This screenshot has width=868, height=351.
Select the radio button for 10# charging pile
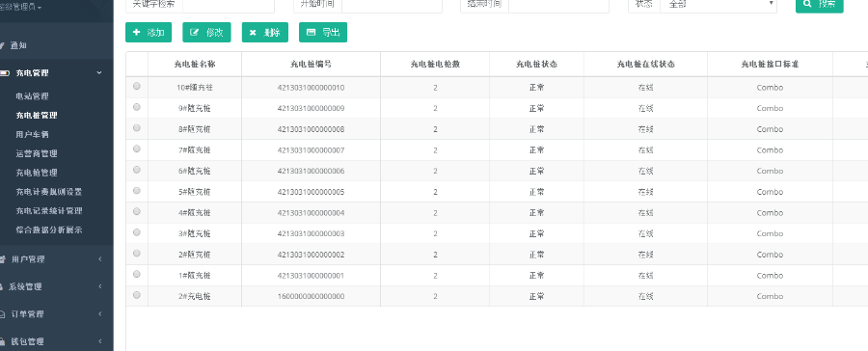click(x=137, y=86)
